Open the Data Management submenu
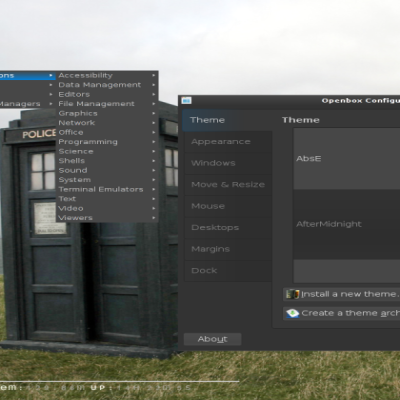Image resolution: width=400 pixels, height=400 pixels. 107,85
